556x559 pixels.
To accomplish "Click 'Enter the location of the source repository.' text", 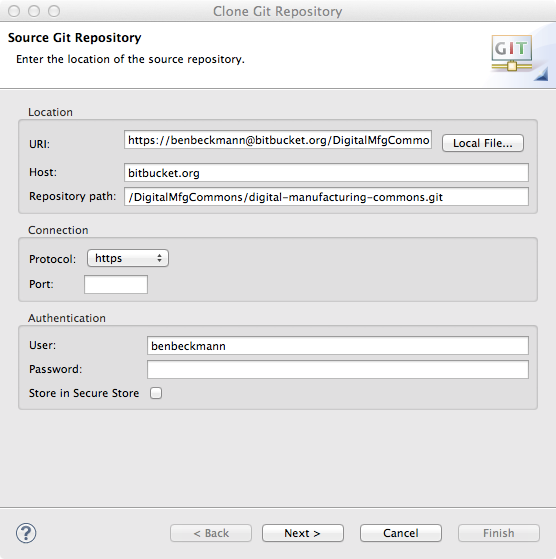I will [x=130, y=59].
